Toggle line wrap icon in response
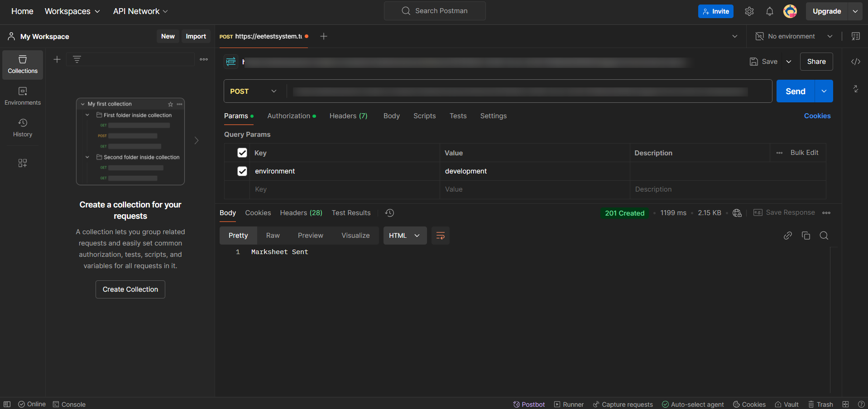The image size is (868, 409). 440,236
